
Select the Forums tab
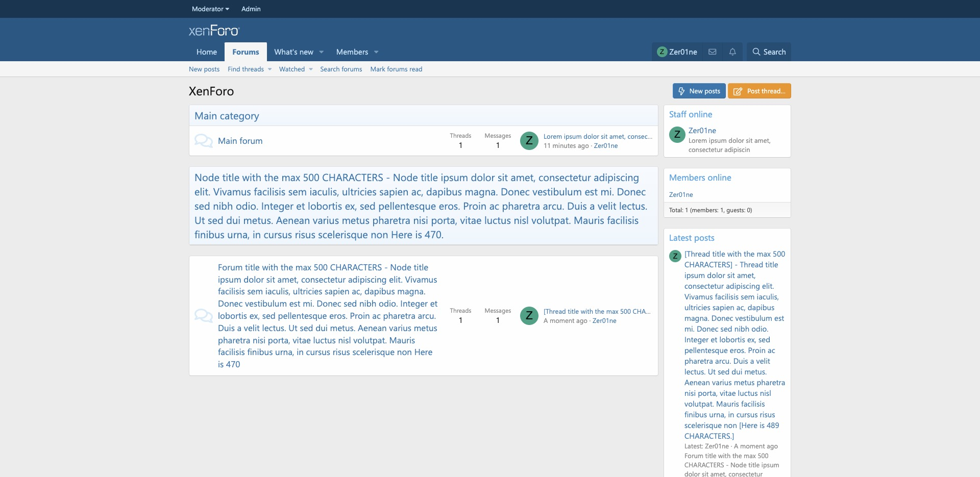246,52
